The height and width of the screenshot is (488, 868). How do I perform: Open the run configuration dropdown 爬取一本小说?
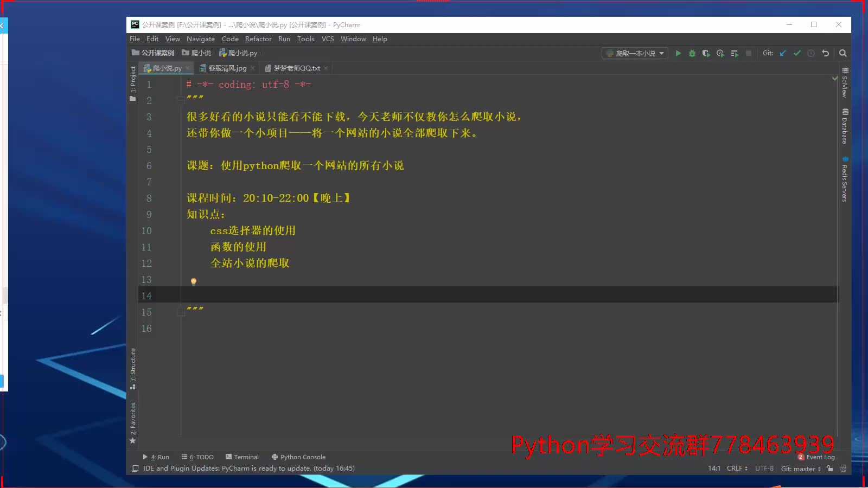coord(635,53)
